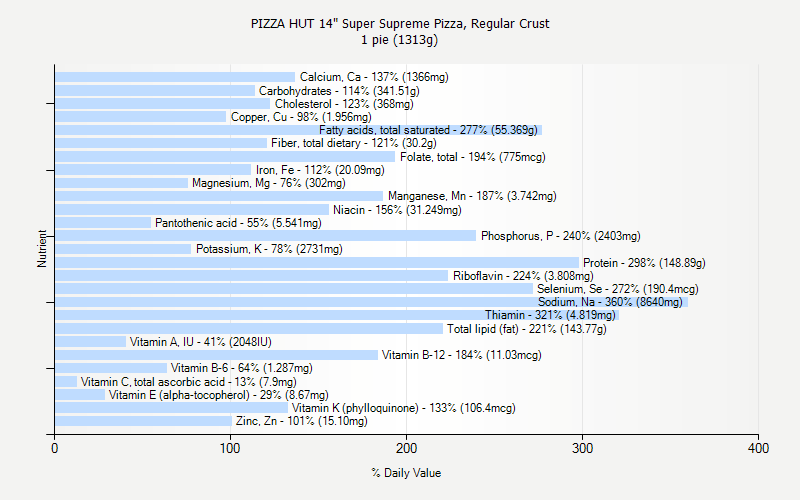800x500 pixels.
Task: Click Folate, total - 194% label
Action: 472,157
